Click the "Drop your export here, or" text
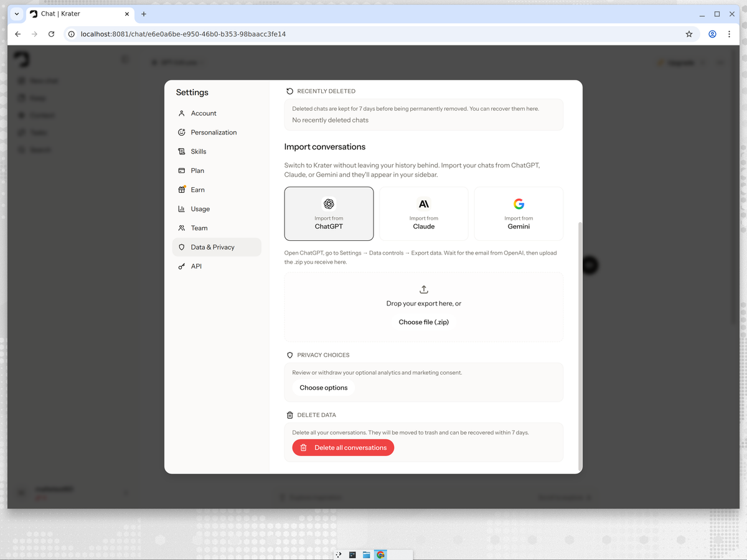Viewport: 747px width, 560px height. coord(424,304)
